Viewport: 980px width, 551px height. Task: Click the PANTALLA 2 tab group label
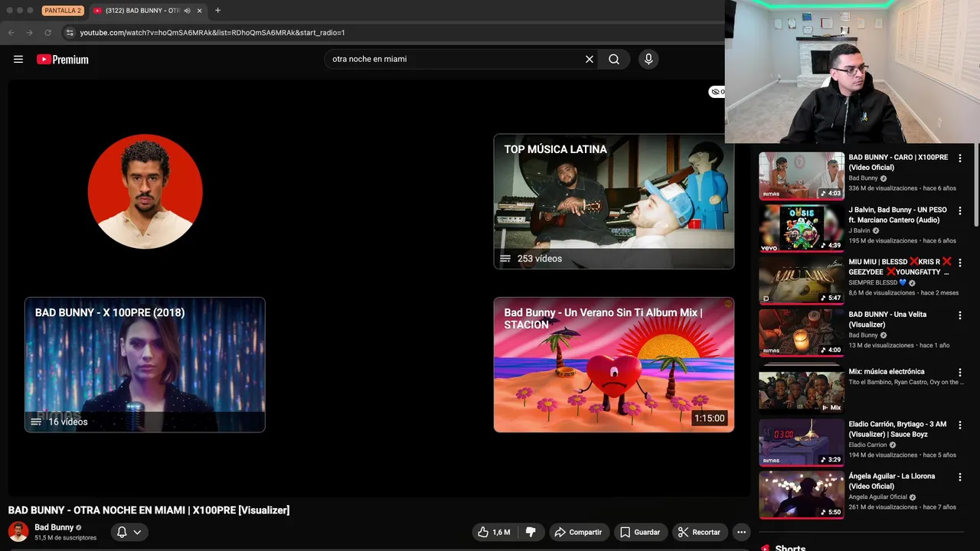click(x=63, y=11)
